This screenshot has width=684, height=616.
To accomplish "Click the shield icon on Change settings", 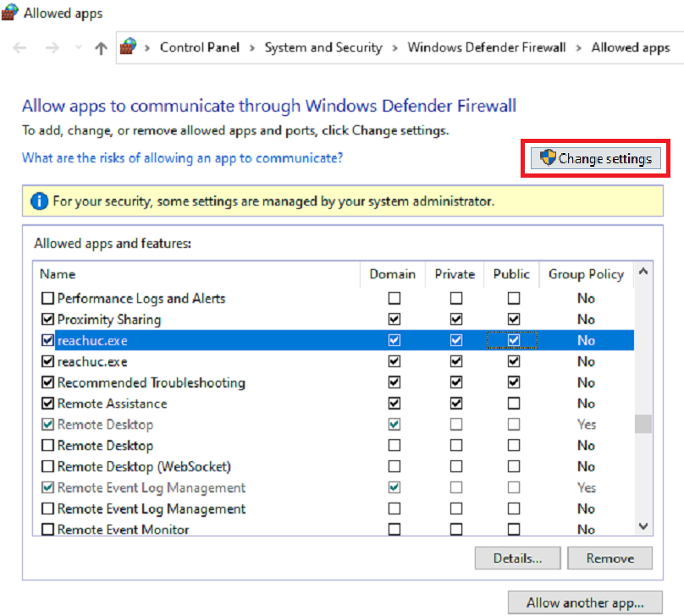I will point(548,157).
